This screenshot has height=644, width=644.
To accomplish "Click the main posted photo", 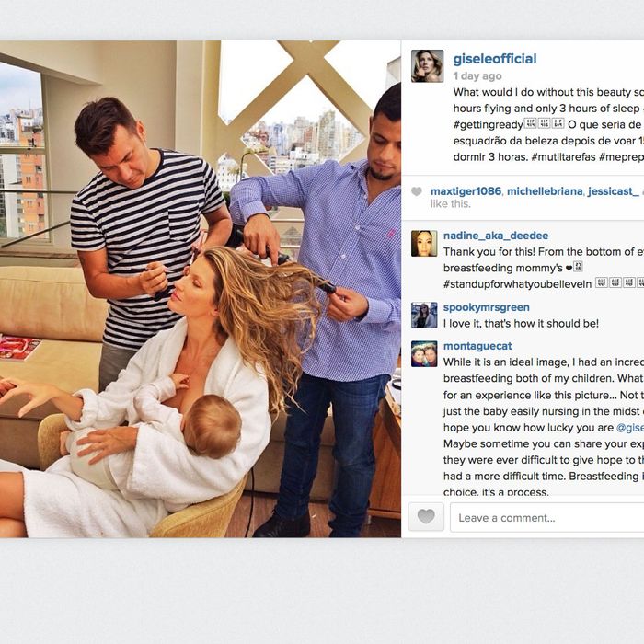I will [201, 289].
